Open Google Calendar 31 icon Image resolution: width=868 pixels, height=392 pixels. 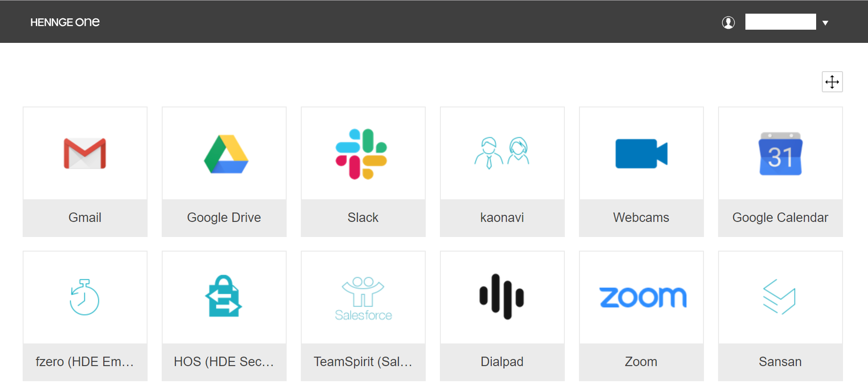coord(780,154)
